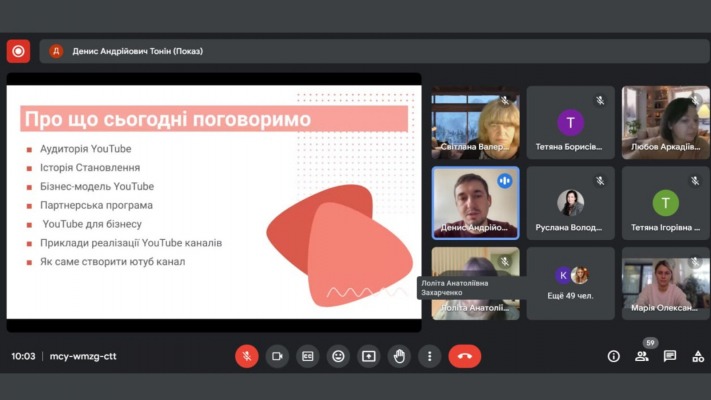711x400 pixels.
Task: Click bullet Приклади реалізації YouTube каналів
Action: [x=131, y=243]
